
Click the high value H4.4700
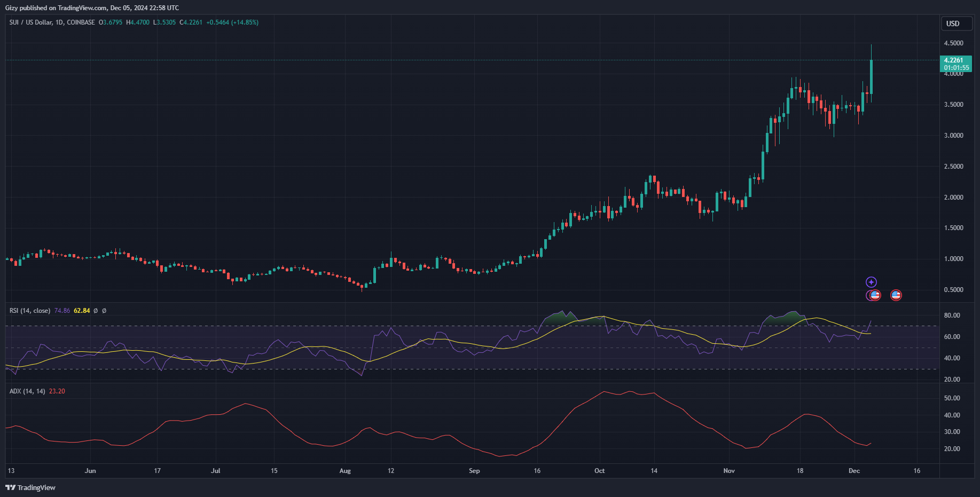tap(138, 22)
